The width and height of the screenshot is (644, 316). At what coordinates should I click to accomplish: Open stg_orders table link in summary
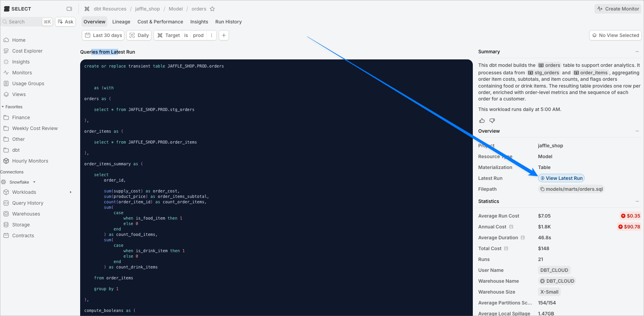tap(543, 73)
